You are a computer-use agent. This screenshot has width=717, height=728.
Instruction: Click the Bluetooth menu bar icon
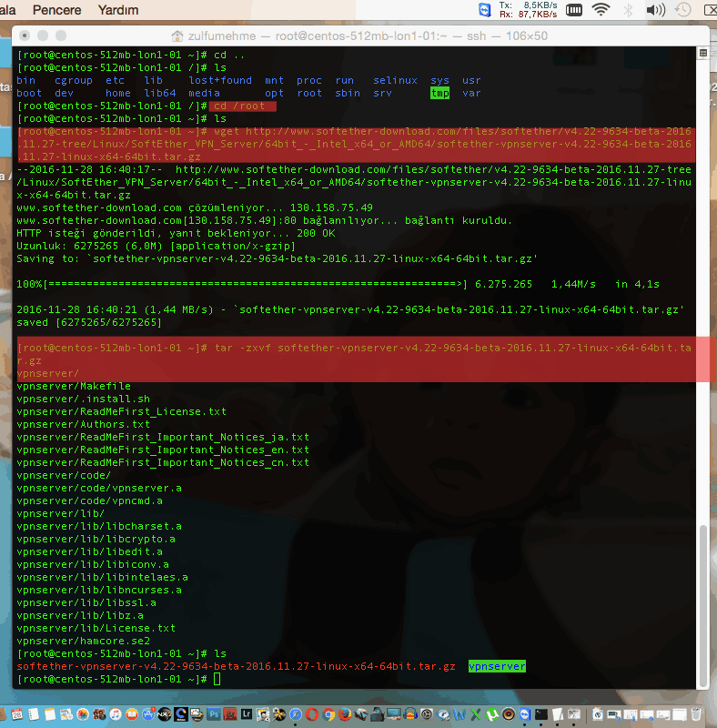(628, 10)
